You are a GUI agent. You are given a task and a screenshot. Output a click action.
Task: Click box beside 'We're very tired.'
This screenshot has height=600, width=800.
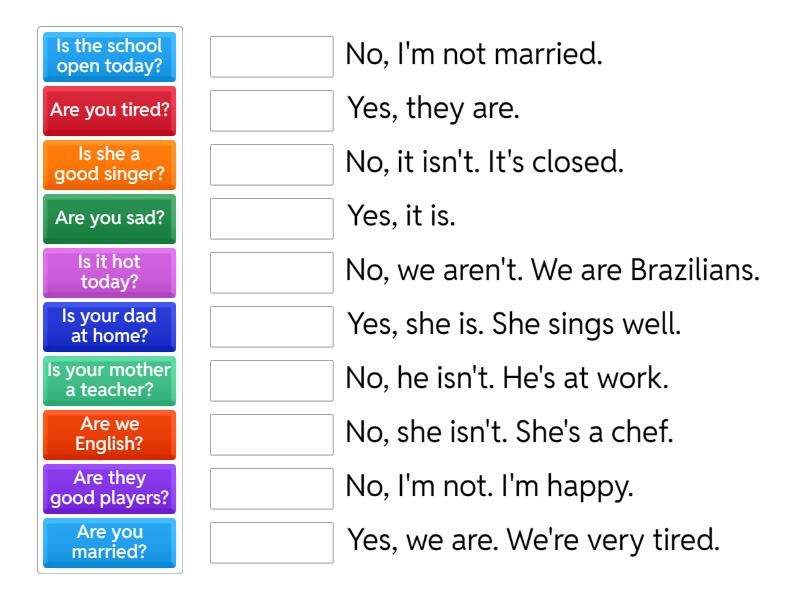coord(272,543)
